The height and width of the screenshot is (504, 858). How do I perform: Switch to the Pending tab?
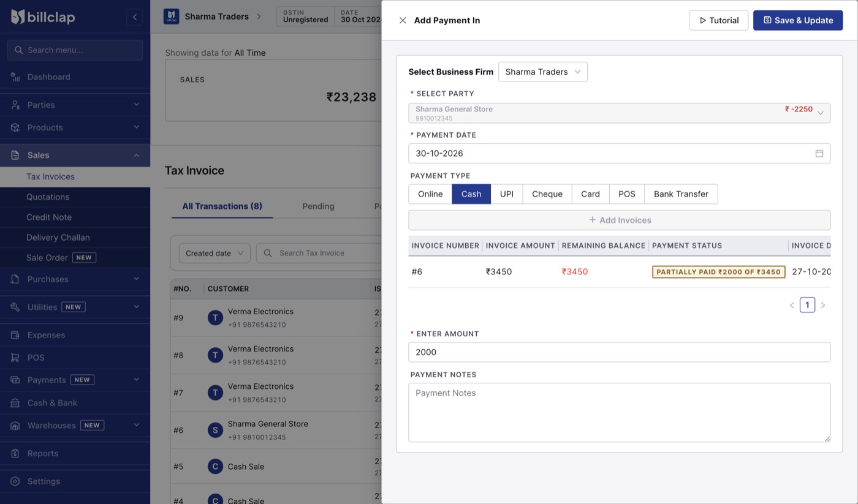[x=318, y=206]
